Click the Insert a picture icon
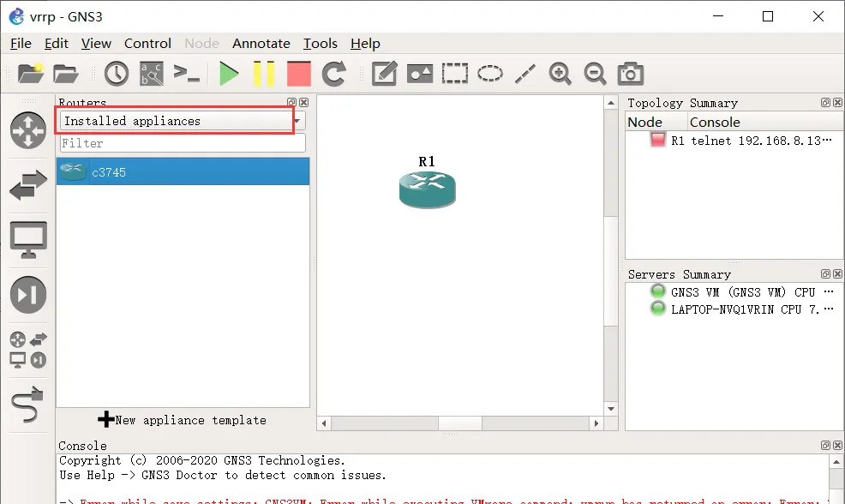The width and height of the screenshot is (845, 504). point(420,74)
